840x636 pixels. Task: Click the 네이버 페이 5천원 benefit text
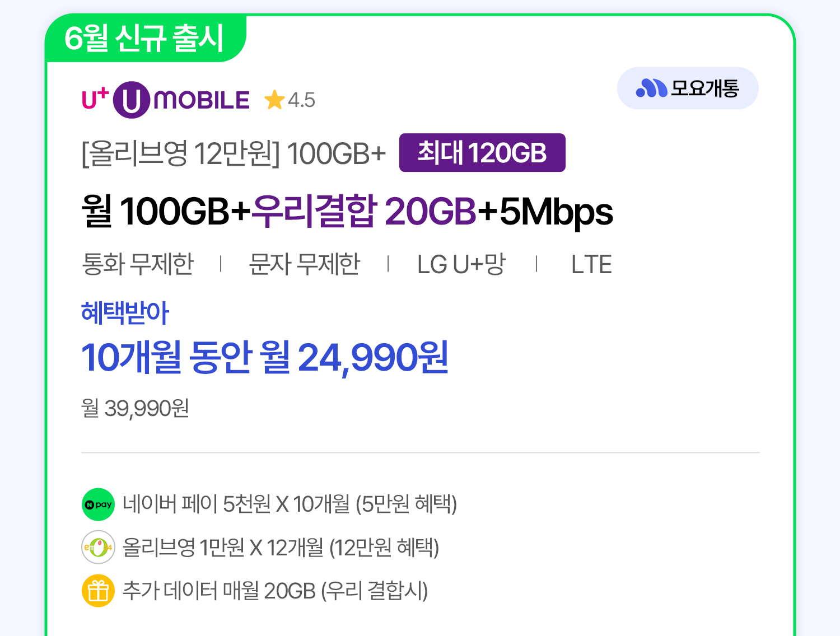tap(290, 504)
